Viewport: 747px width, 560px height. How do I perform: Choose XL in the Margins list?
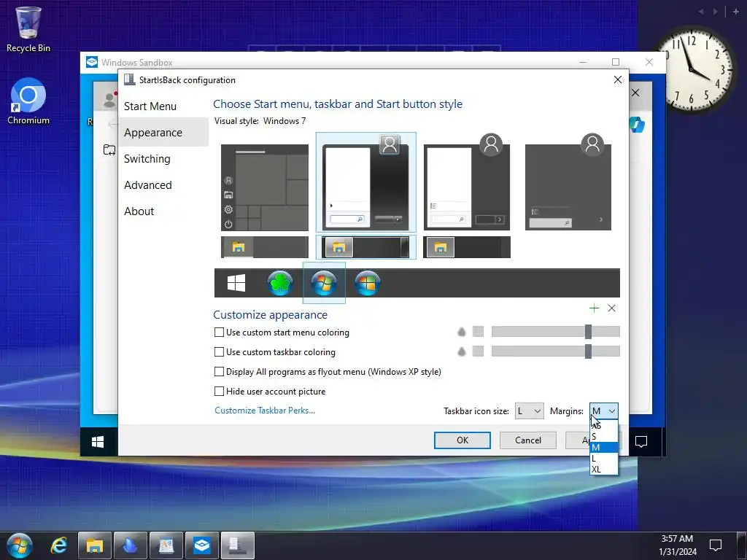pyautogui.click(x=603, y=469)
